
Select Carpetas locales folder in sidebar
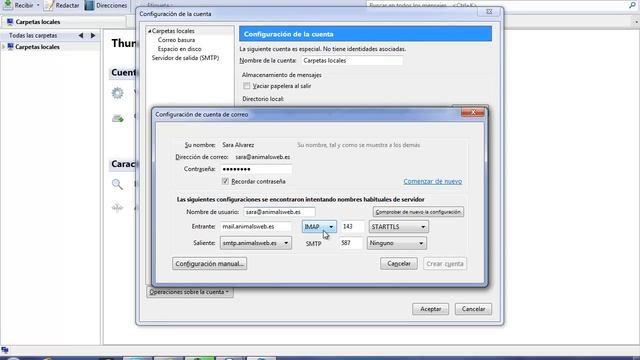click(x=37, y=47)
